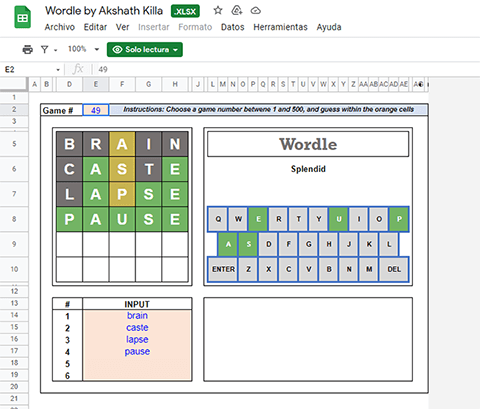This screenshot has width=480, height=409.
Task: Click the DEL key on Wordle keyboard
Action: click(x=394, y=269)
